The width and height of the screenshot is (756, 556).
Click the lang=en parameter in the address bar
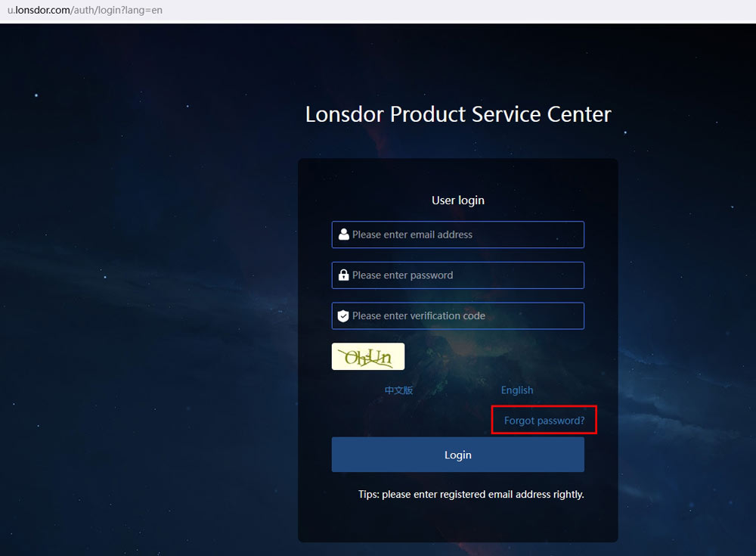coord(144,11)
